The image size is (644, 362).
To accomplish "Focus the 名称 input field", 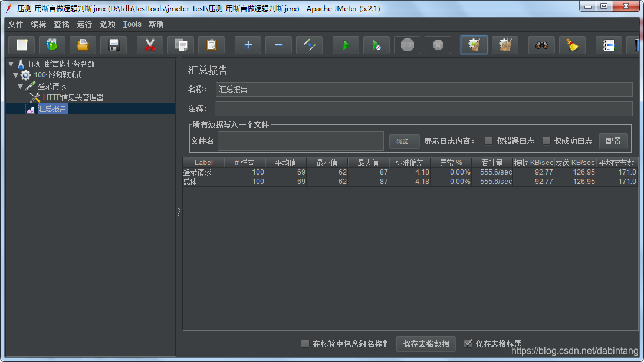I will [424, 90].
